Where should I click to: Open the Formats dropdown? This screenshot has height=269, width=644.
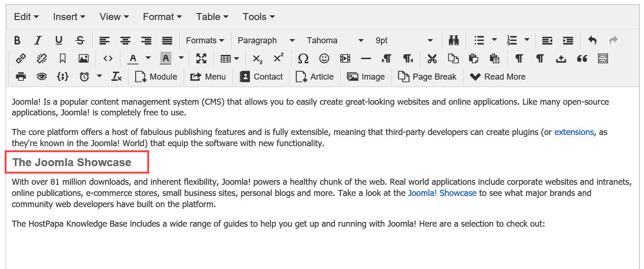(205, 40)
